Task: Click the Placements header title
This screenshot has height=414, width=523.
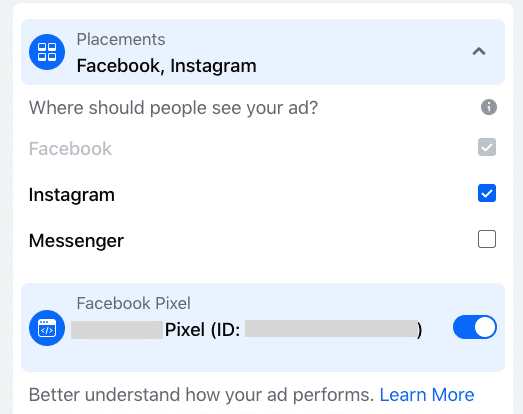Action: click(121, 39)
